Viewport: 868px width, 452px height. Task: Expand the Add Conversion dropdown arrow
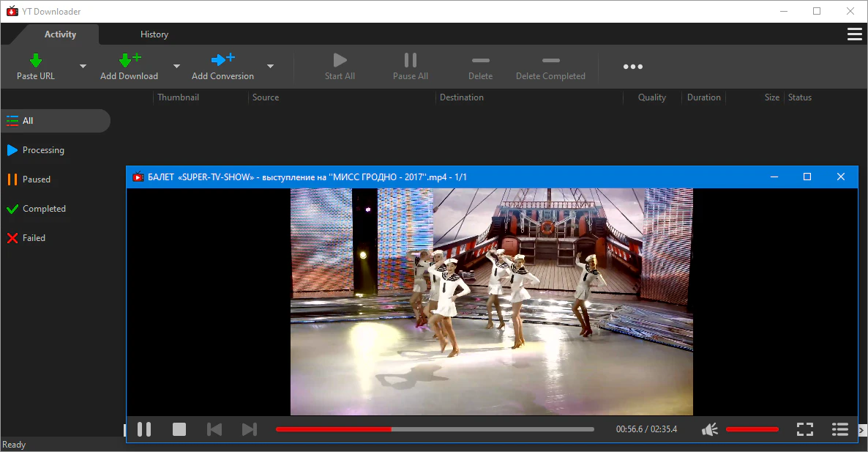(x=270, y=66)
